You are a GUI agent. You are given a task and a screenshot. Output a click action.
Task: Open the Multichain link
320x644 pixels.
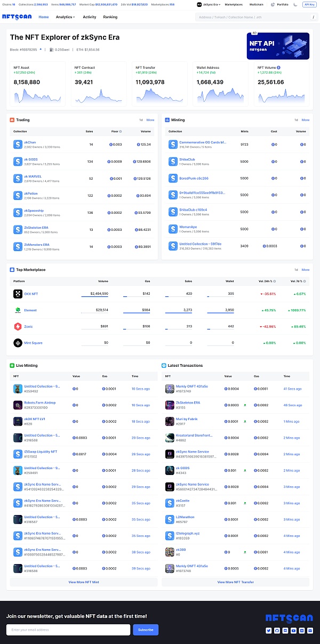pos(257,4)
